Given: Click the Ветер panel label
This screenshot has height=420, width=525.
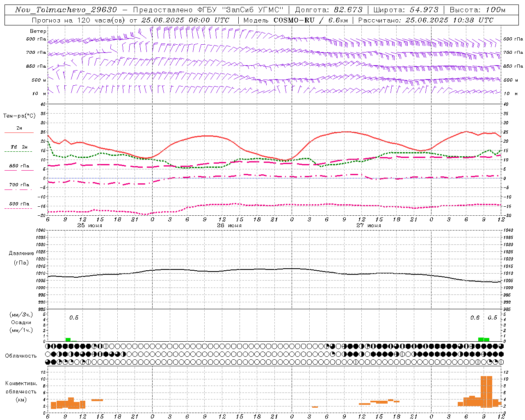Looking at the screenshot, I should click(x=38, y=31).
